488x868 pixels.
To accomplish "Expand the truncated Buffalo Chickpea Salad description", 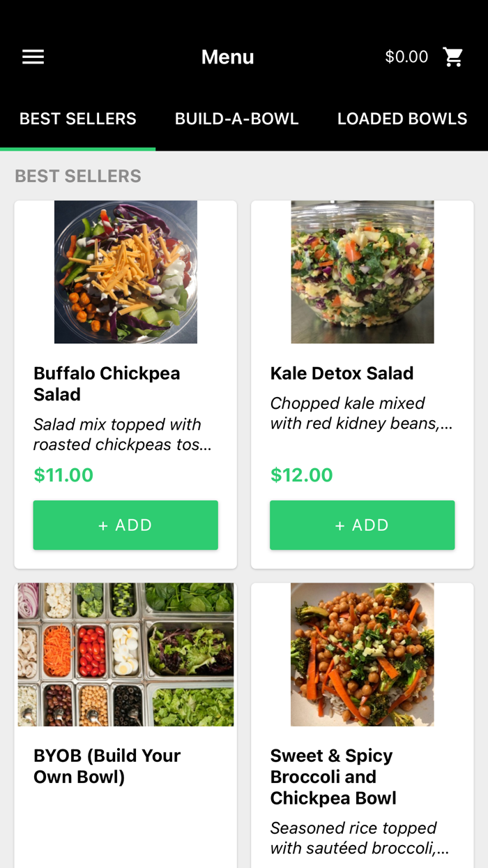I will (122, 435).
